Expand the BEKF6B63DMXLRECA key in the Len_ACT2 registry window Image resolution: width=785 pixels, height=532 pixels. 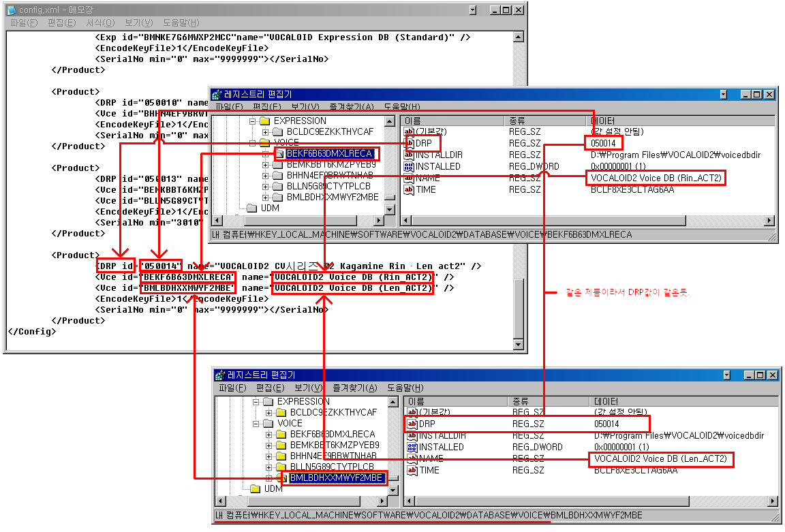point(269,435)
